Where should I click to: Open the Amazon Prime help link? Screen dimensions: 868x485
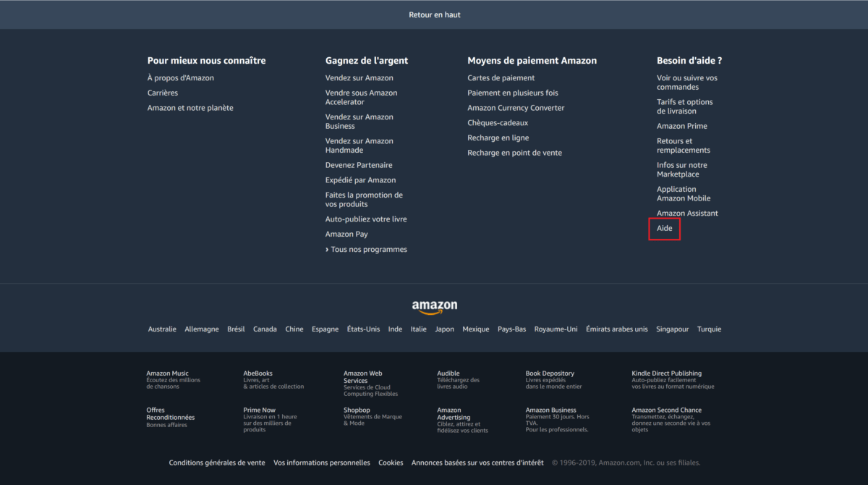(682, 126)
